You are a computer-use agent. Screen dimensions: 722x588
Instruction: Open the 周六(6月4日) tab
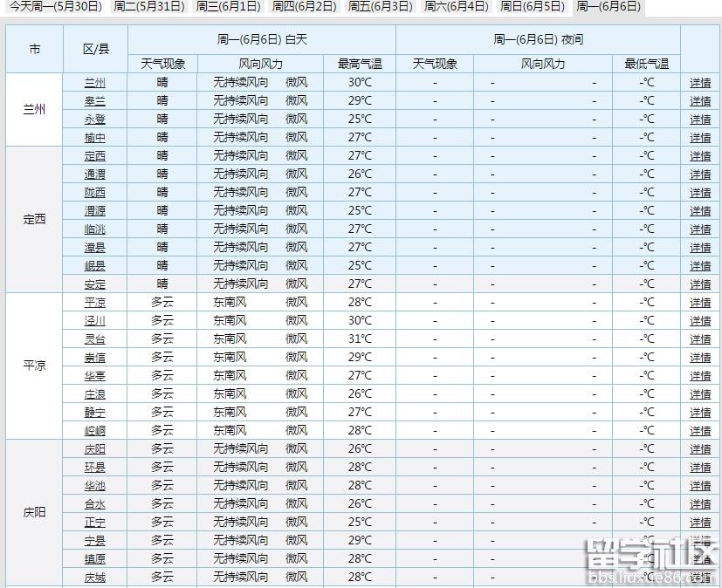click(x=456, y=6)
